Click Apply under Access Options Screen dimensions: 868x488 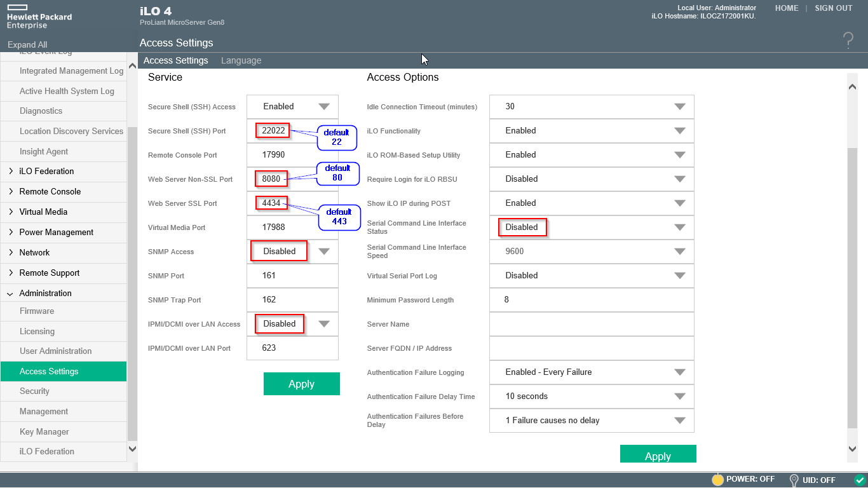[658, 454]
